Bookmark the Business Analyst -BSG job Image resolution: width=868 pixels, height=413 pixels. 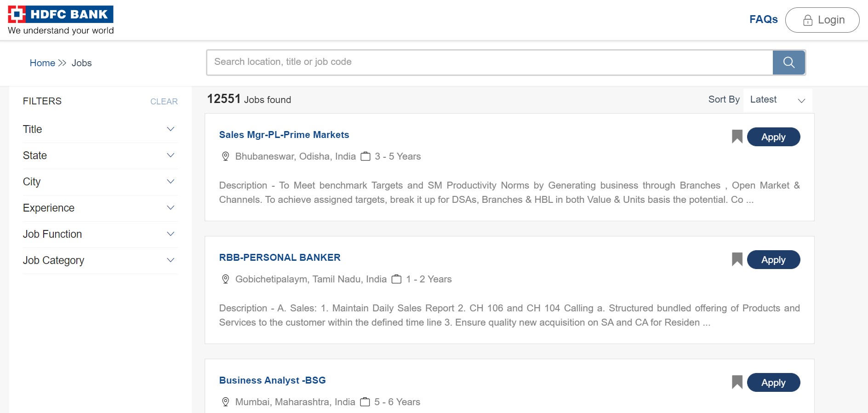pos(737,382)
